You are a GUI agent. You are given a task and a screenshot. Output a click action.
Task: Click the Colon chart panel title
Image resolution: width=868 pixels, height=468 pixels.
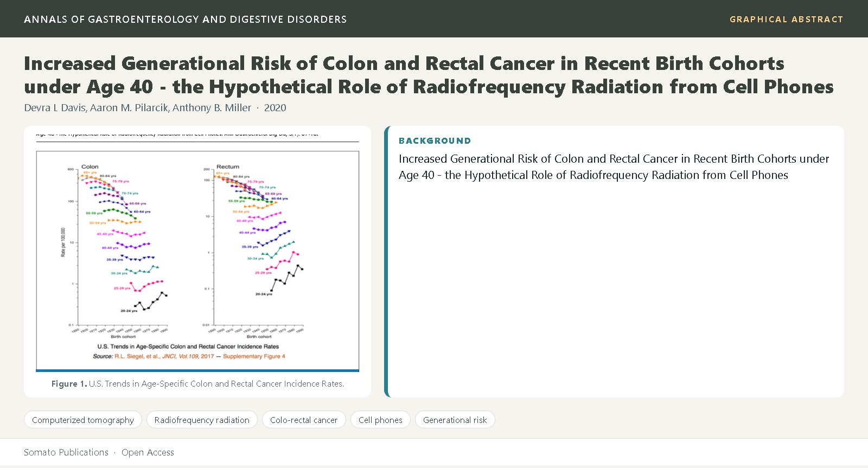[90, 166]
